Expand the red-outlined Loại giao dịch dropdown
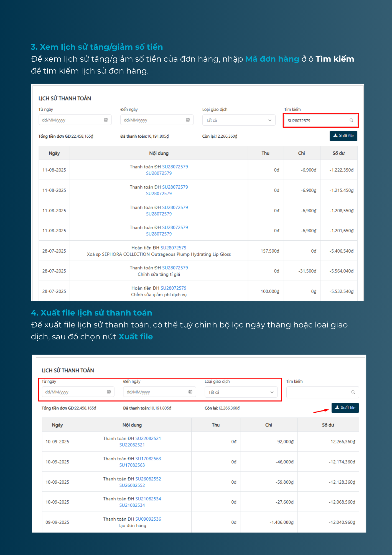Viewport: 392px width, 555px height. (x=241, y=392)
